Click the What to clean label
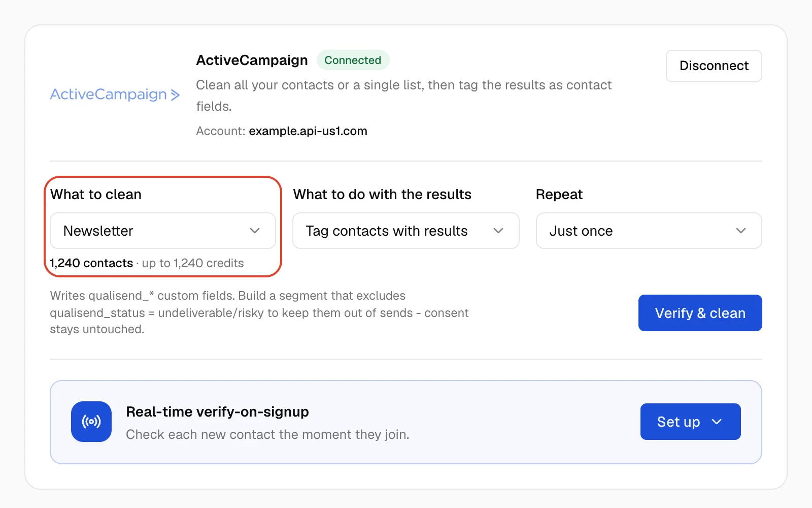This screenshot has height=508, width=812. tap(96, 195)
